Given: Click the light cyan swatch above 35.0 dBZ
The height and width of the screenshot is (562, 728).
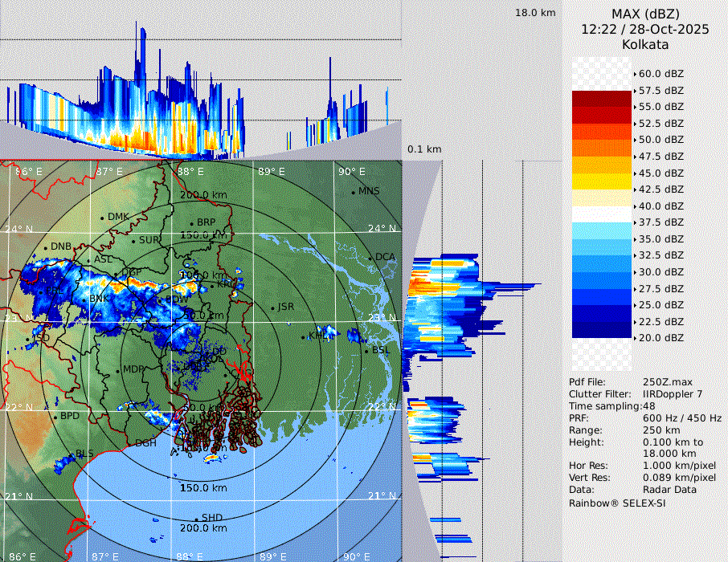Looking at the screenshot, I should (x=602, y=230).
